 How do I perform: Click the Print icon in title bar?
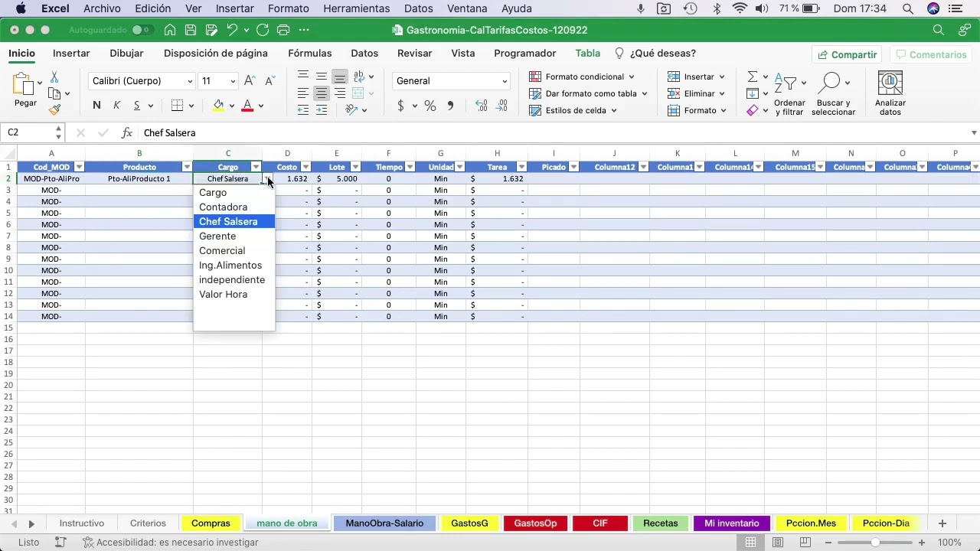click(x=283, y=30)
